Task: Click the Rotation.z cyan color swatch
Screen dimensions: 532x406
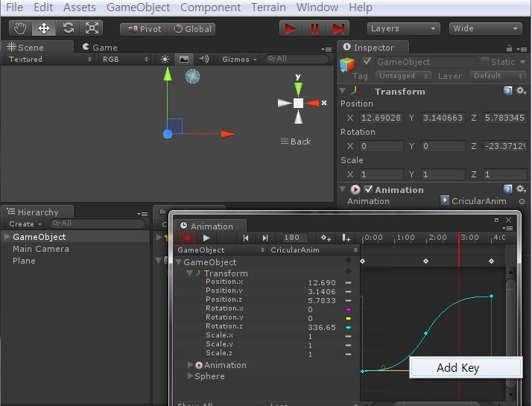Action: pos(348,327)
